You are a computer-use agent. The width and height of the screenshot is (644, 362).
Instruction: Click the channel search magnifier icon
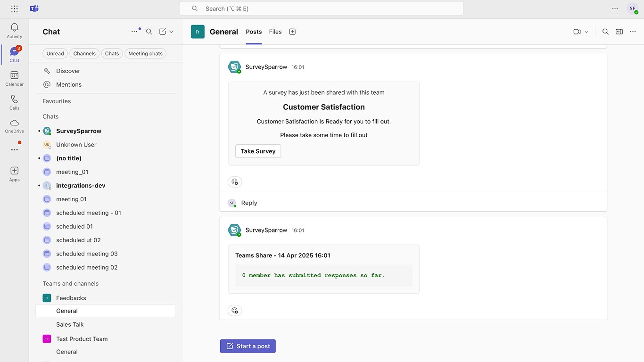(x=605, y=32)
